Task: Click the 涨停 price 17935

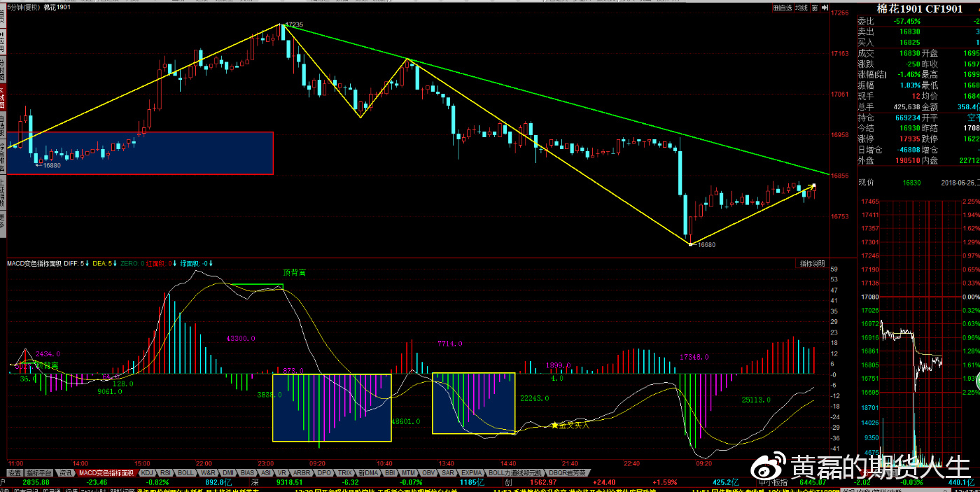Action: (911, 139)
